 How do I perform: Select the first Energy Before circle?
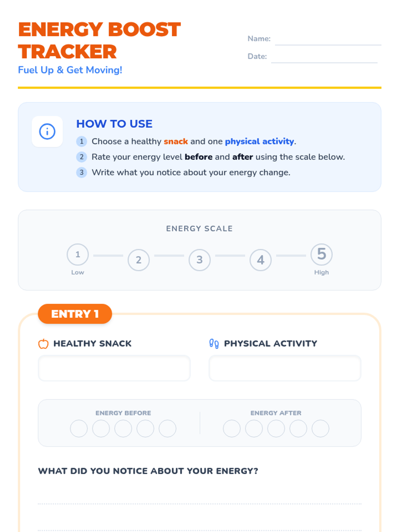[x=79, y=428]
